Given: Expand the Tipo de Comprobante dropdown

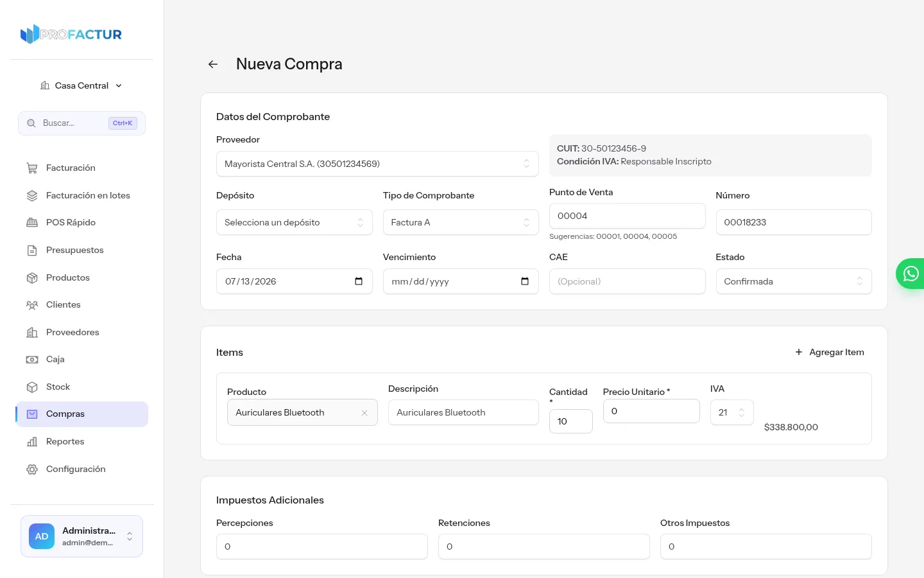Looking at the screenshot, I should pyautogui.click(x=461, y=222).
